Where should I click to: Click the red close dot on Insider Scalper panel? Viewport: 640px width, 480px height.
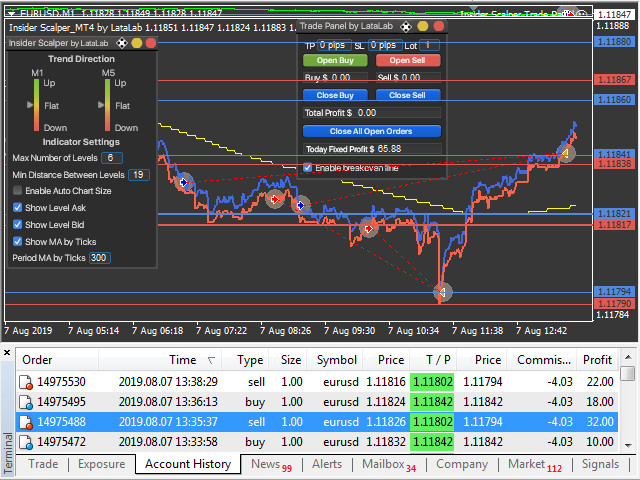coord(151,43)
